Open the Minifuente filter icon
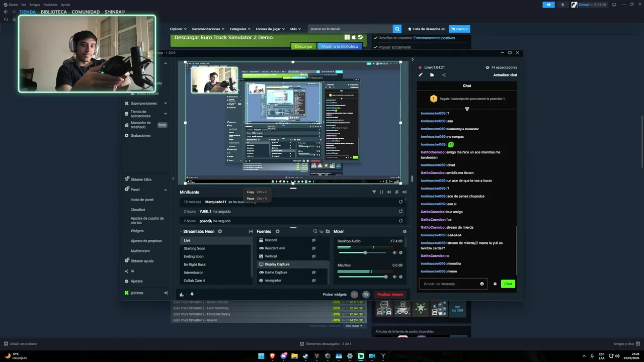644x362 pixels. click(x=374, y=192)
